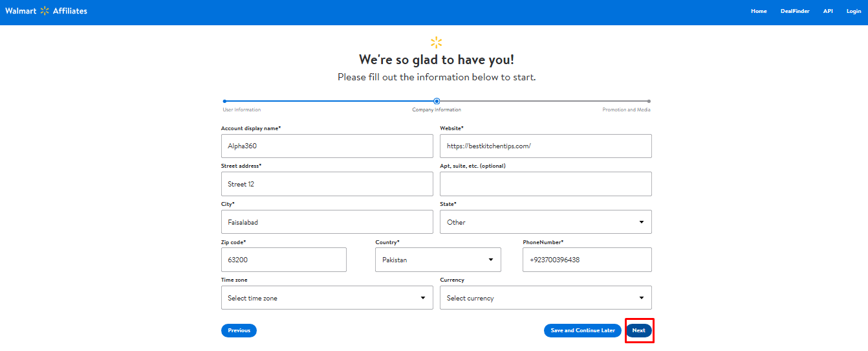The height and width of the screenshot is (351, 868).
Task: Open the Country dropdown showing Pakistan
Action: click(438, 260)
